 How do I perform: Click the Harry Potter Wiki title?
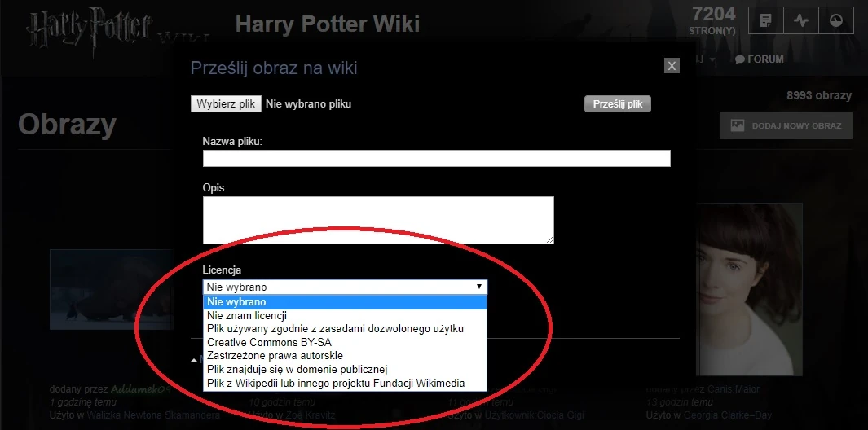(327, 24)
